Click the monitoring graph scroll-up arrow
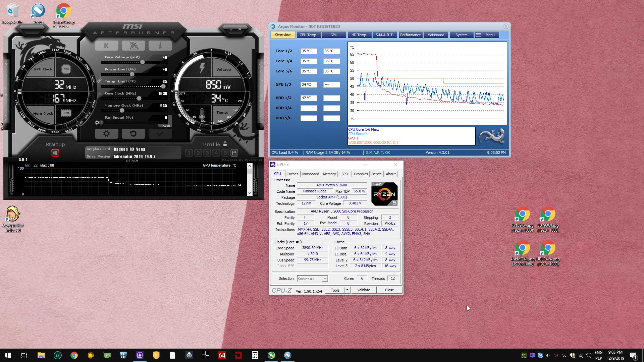The image size is (644, 362). [250, 166]
